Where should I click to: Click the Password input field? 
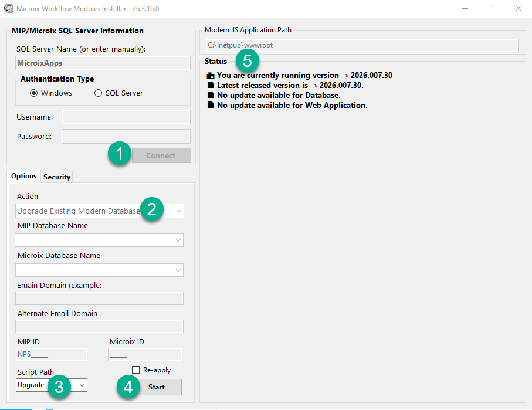pos(126,137)
